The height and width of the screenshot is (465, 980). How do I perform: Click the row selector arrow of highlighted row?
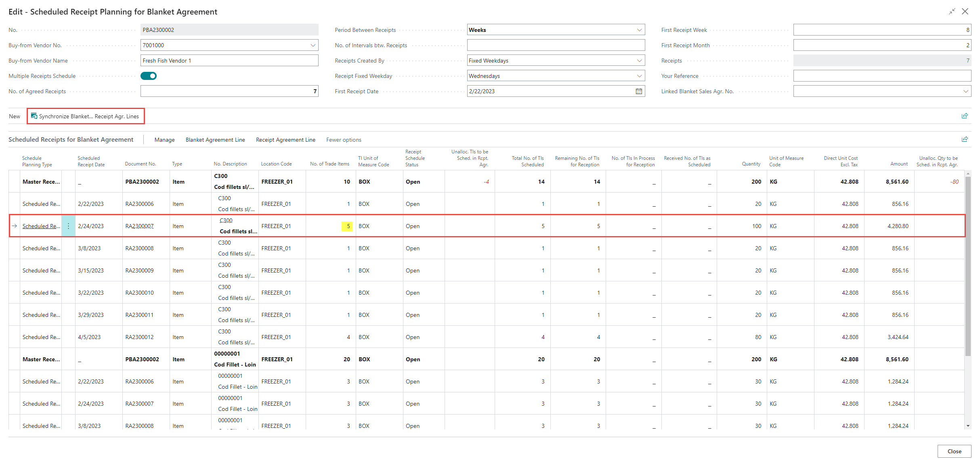coord(15,226)
